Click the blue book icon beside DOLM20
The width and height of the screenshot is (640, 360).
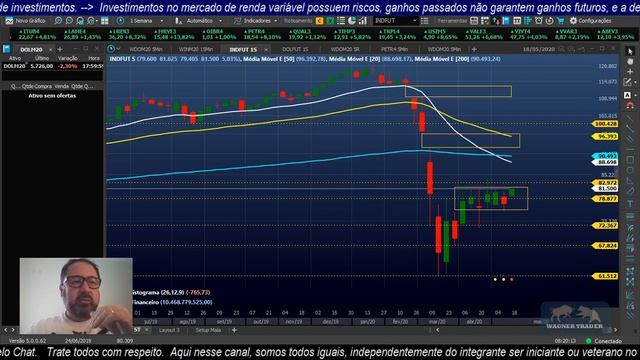6,49
